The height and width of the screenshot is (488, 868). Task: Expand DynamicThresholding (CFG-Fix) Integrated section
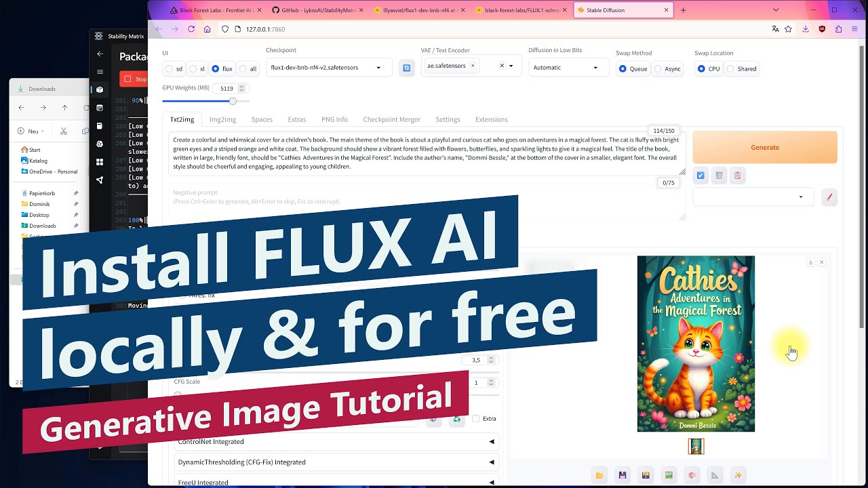pyautogui.click(x=336, y=462)
